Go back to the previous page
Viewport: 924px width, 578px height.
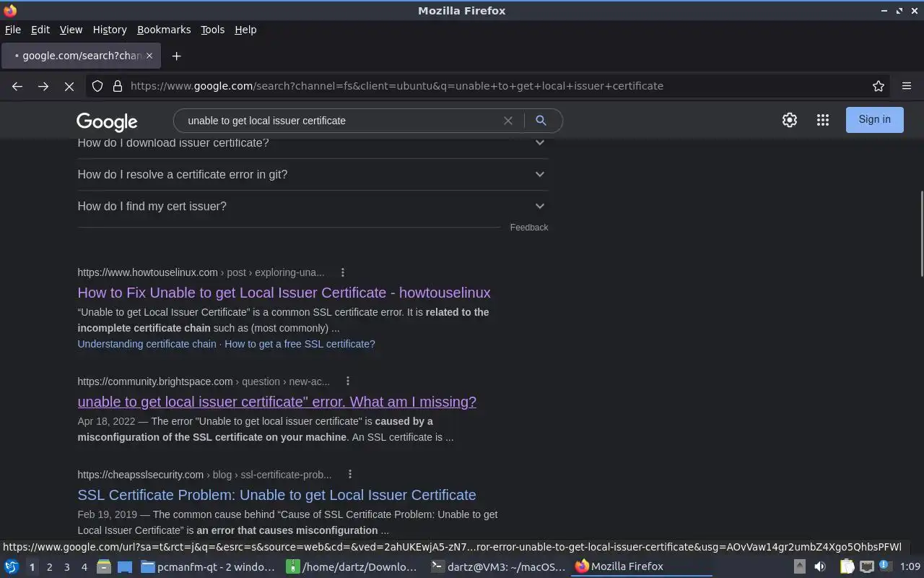point(17,86)
